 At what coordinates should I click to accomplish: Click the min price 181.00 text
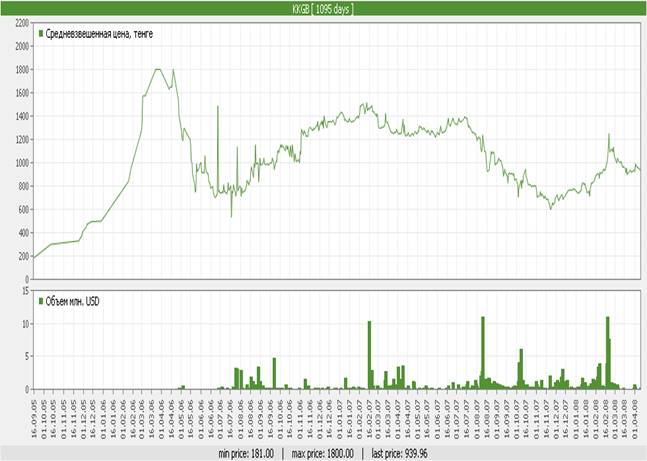246,453
